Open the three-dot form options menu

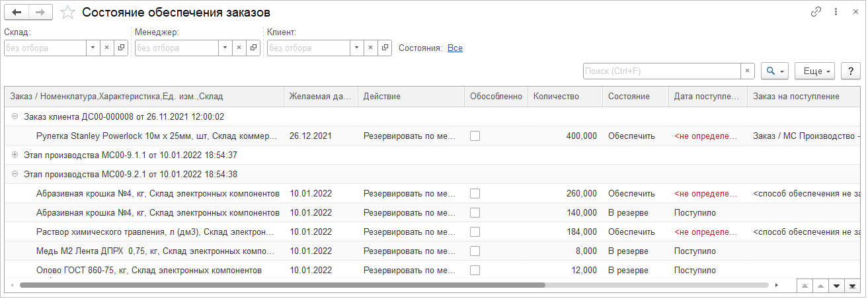836,12
